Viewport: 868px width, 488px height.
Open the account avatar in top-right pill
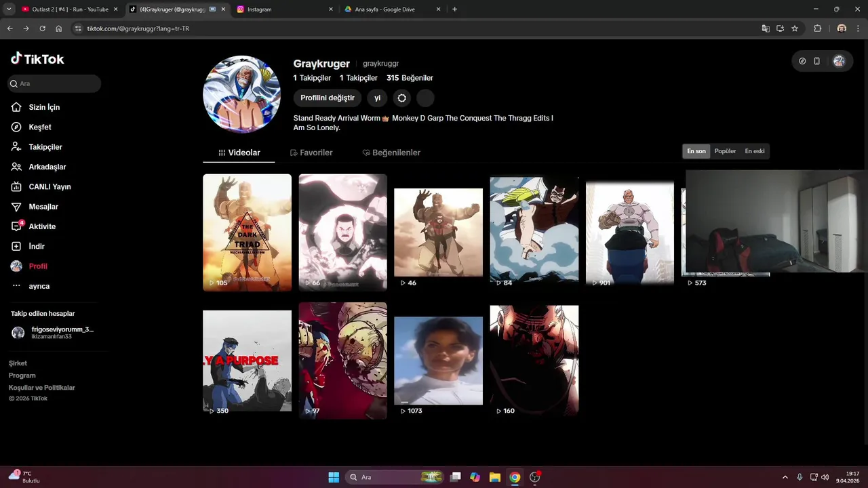click(839, 61)
